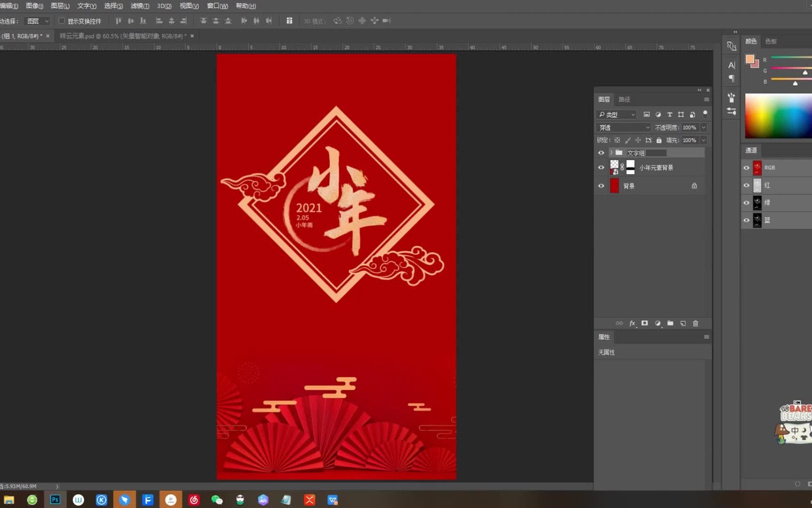Switch to the 色板 tab
Viewport: 812px width, 508px height.
coord(771,41)
